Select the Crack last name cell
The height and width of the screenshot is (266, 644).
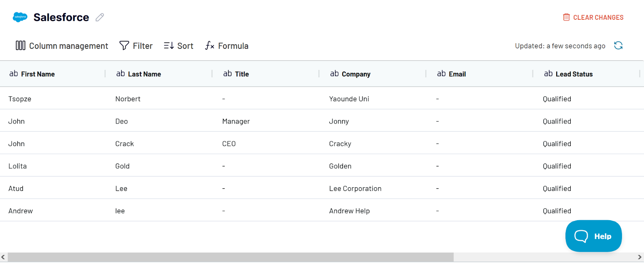coord(124,144)
